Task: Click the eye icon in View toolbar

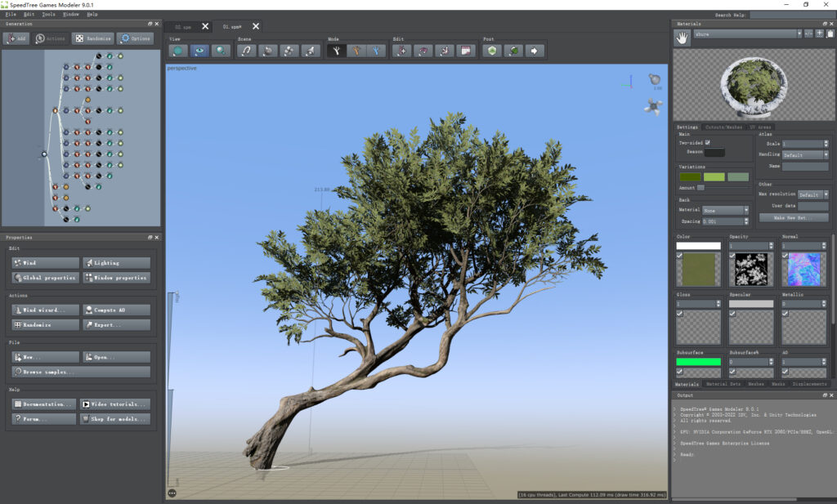Action: [199, 51]
